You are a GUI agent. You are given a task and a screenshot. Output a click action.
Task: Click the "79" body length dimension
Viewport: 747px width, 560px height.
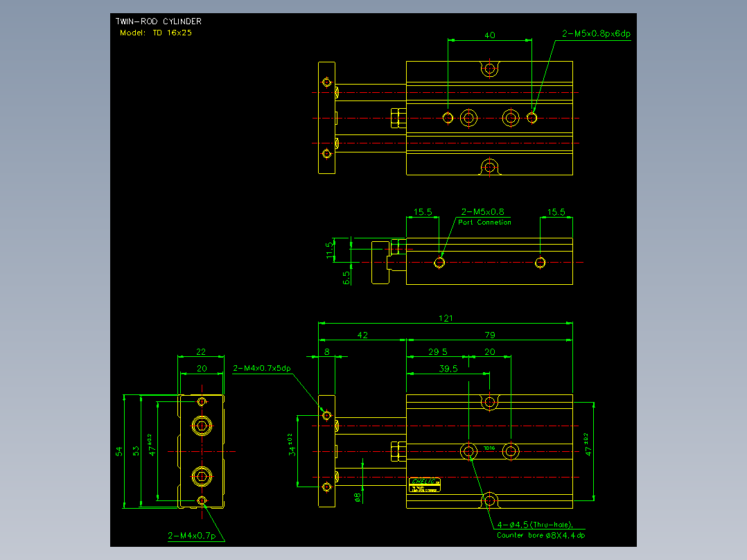tap(490, 335)
